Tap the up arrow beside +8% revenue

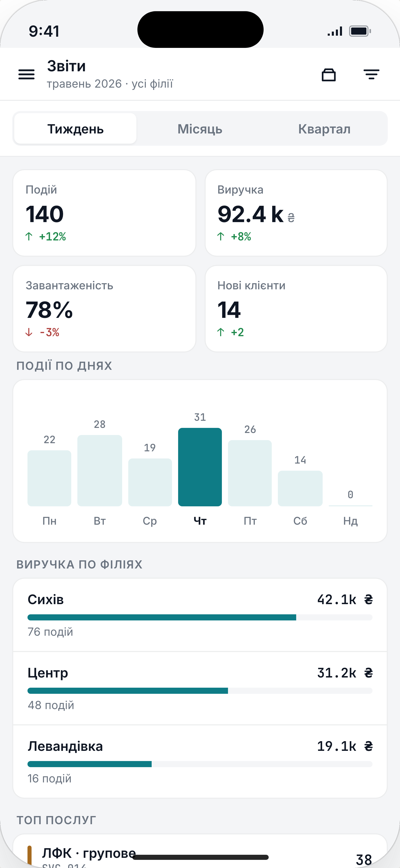click(221, 237)
